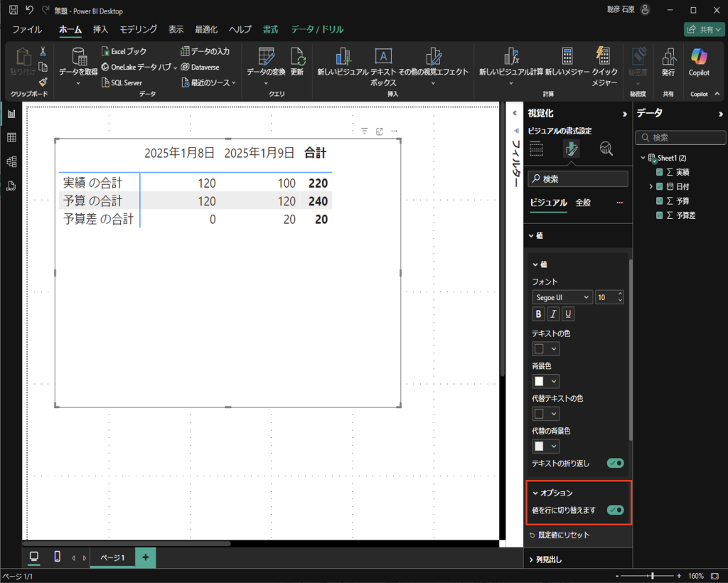Screen dimensions: 728x583
Task: Uncheck the 実績 field checkbox
Action: pyautogui.click(x=660, y=172)
